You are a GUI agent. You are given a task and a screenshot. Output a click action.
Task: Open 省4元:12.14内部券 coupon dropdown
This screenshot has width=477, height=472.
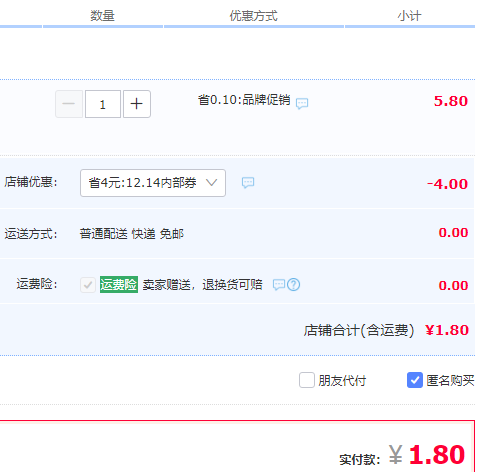click(153, 183)
